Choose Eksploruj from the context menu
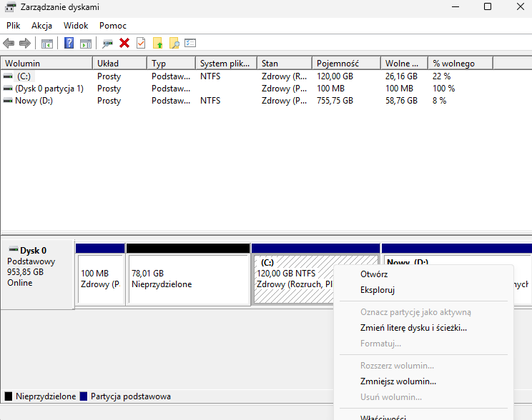 pyautogui.click(x=423, y=290)
